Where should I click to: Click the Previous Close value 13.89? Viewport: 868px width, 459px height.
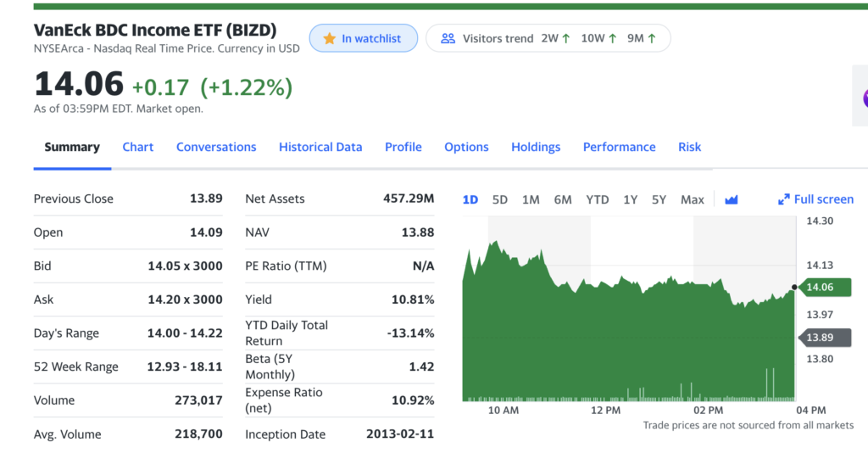click(206, 199)
